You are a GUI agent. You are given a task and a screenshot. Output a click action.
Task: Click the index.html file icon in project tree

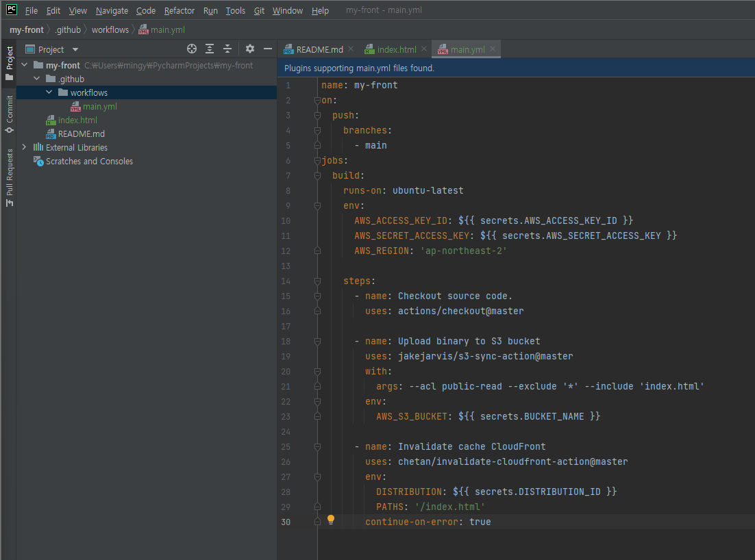(51, 120)
